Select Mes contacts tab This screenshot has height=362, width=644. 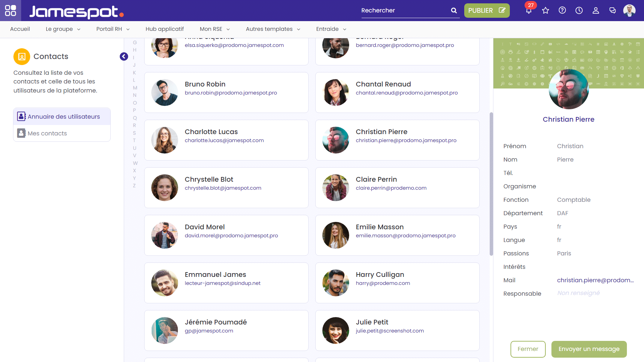click(62, 133)
